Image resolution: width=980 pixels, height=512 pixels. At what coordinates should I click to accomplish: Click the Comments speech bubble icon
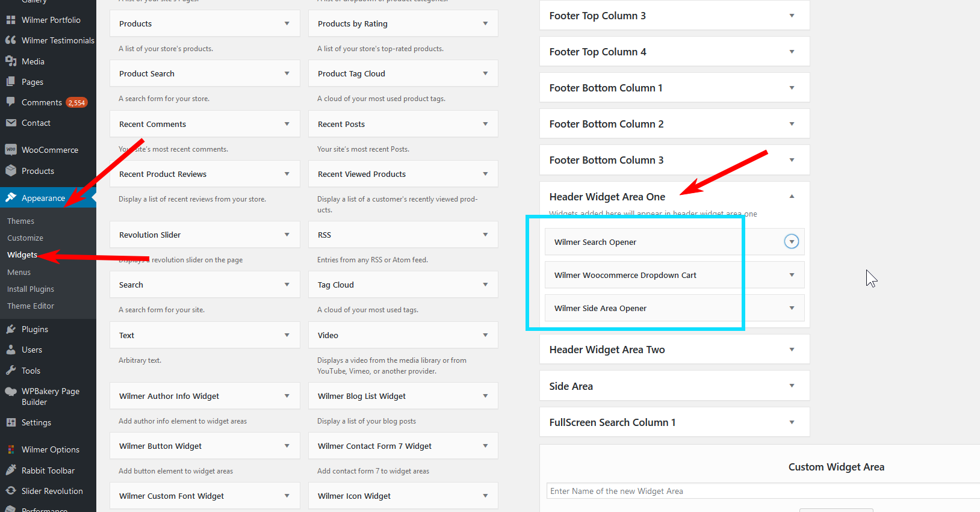(11, 102)
